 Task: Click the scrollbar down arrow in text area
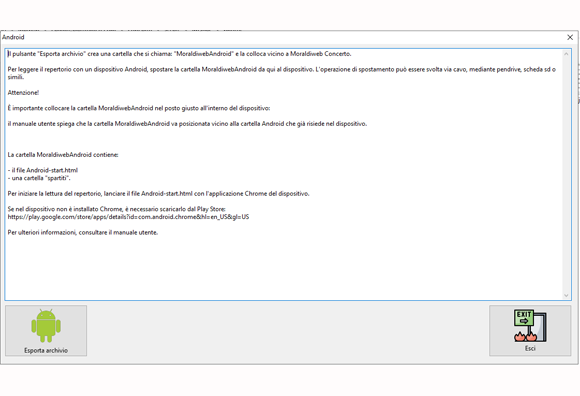pos(566,295)
